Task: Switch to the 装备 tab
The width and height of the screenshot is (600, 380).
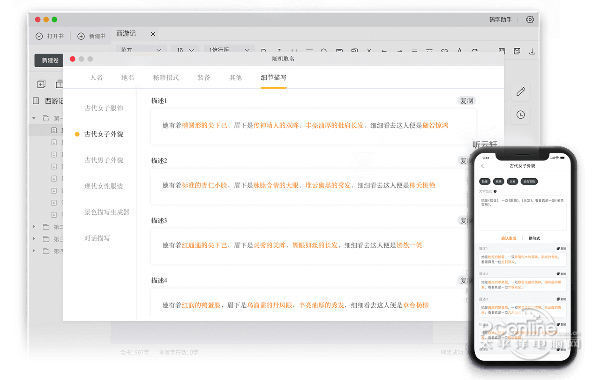Action: 204,78
